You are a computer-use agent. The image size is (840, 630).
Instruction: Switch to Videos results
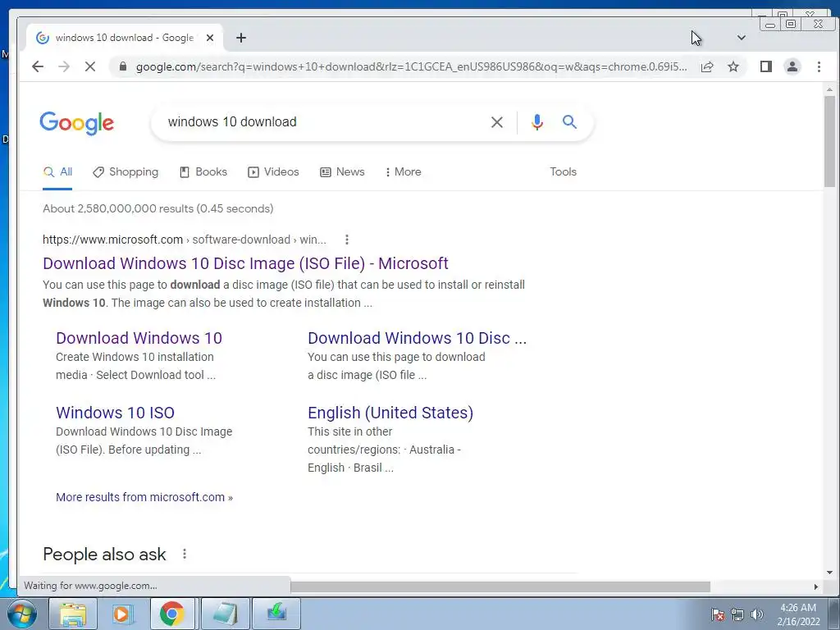(273, 172)
